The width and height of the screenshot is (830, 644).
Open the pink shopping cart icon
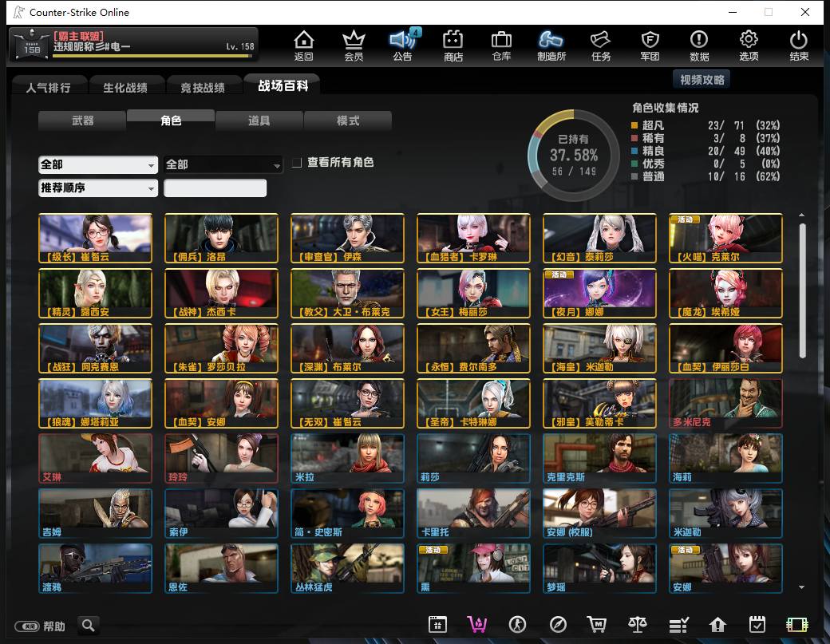click(x=477, y=624)
